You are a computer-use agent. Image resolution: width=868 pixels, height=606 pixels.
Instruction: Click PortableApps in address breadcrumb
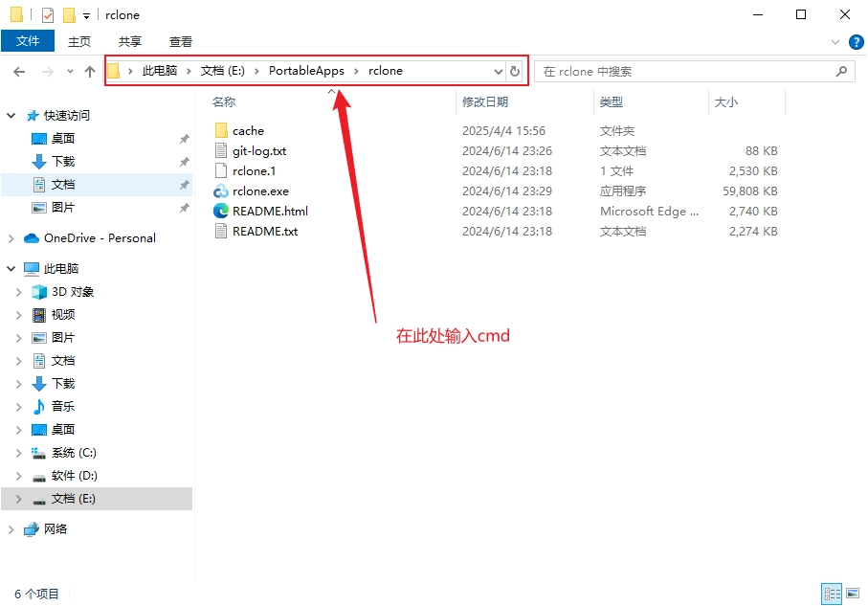coord(306,71)
